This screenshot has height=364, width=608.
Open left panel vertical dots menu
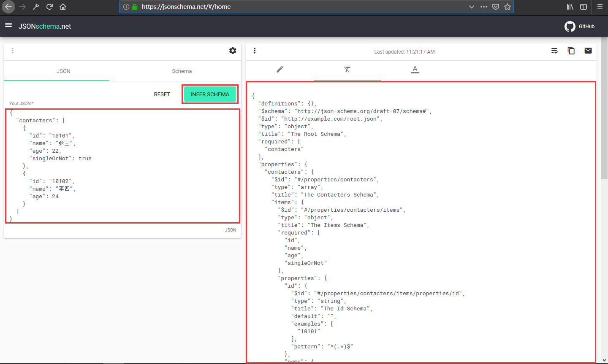pos(13,51)
